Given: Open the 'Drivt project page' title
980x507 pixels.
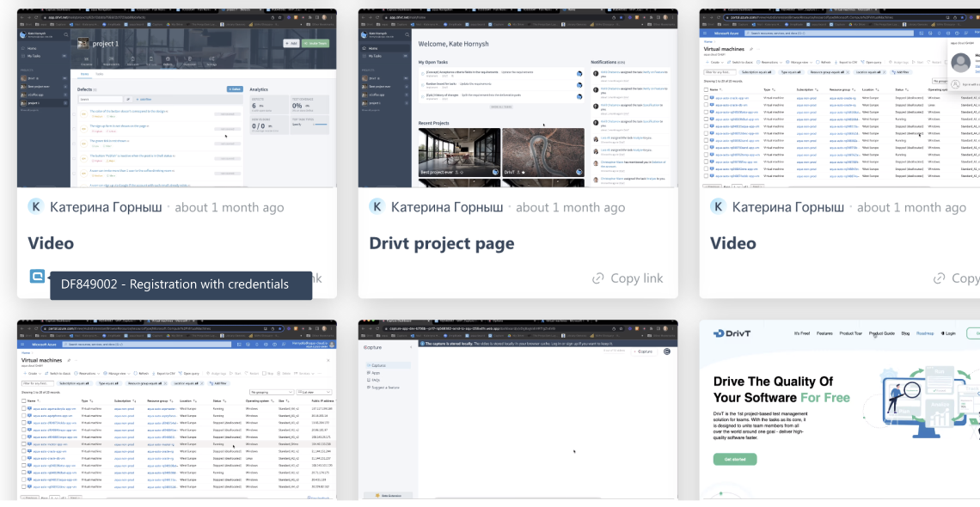Looking at the screenshot, I should click(441, 243).
